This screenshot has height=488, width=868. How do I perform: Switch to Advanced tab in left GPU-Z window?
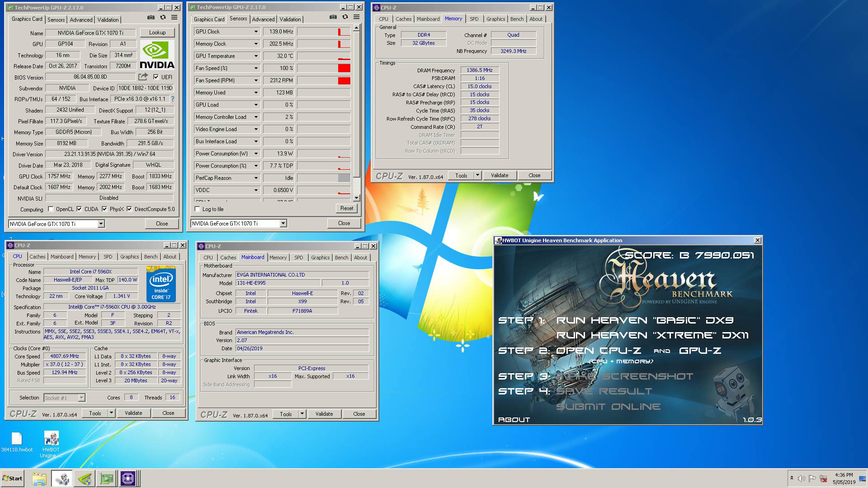tap(81, 19)
